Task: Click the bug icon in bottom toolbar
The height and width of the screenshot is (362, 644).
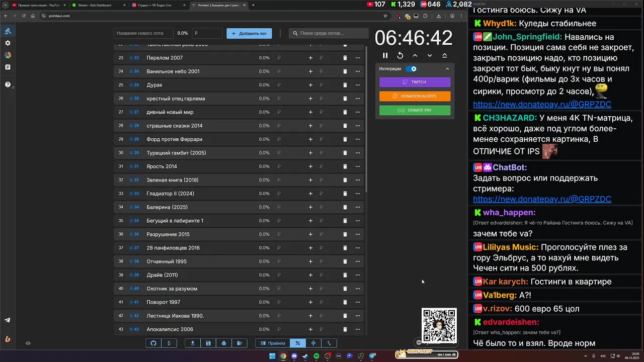Action: click(x=224, y=343)
